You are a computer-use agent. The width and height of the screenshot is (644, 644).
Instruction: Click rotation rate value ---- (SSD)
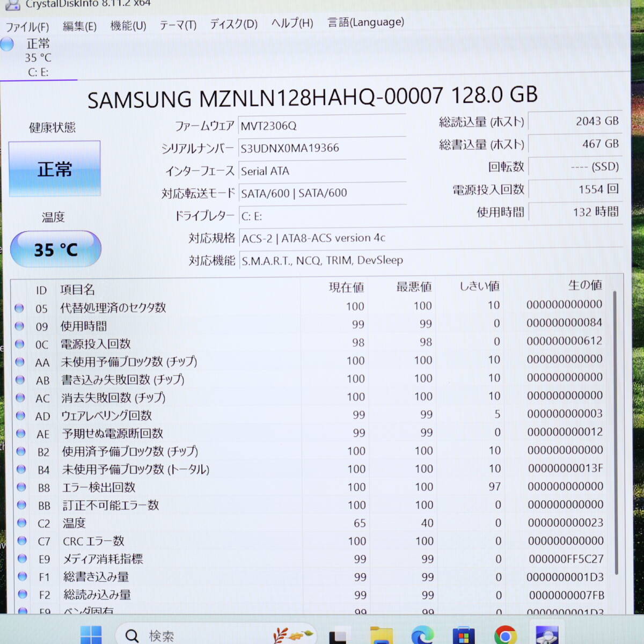pos(575,166)
